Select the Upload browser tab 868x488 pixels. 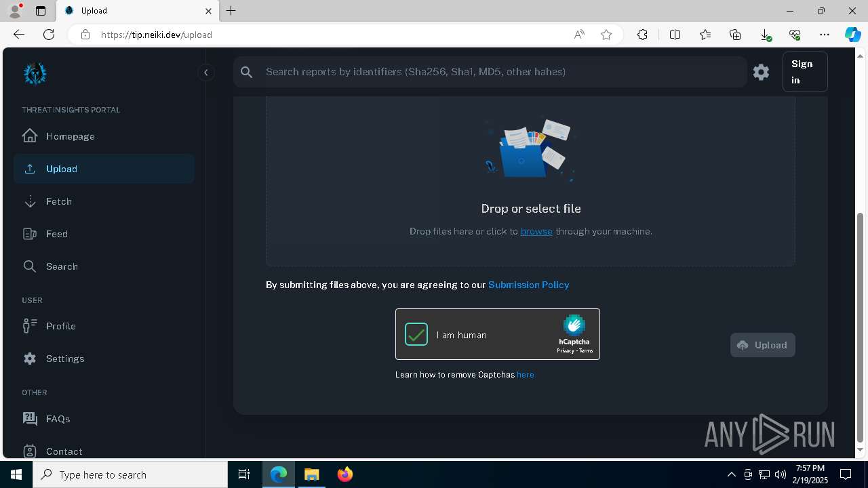coord(138,11)
